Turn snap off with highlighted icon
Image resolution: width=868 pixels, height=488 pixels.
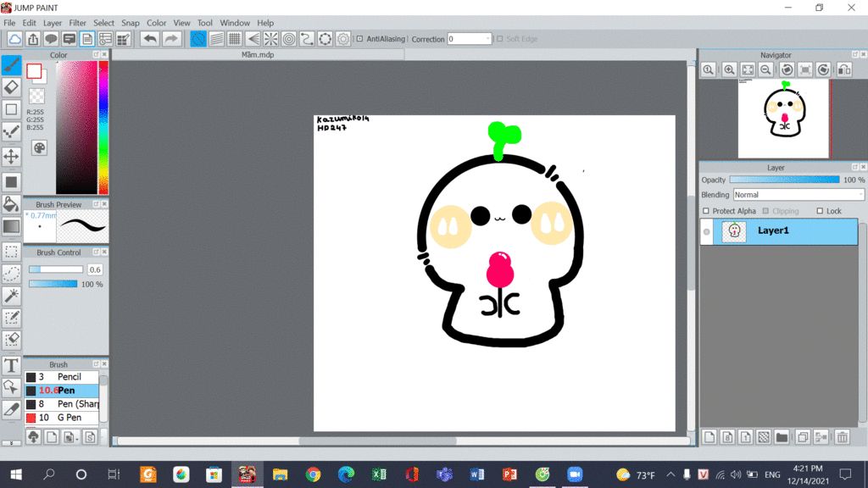click(x=198, y=39)
